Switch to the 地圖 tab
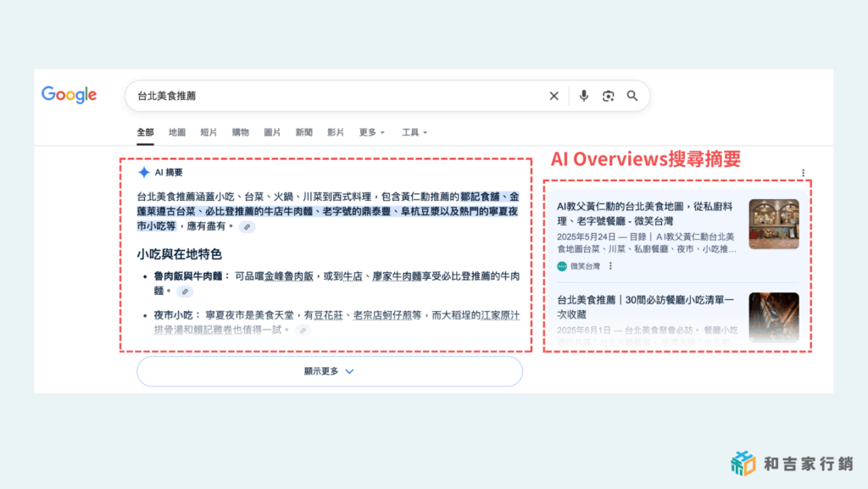The width and height of the screenshot is (868, 489). [177, 132]
